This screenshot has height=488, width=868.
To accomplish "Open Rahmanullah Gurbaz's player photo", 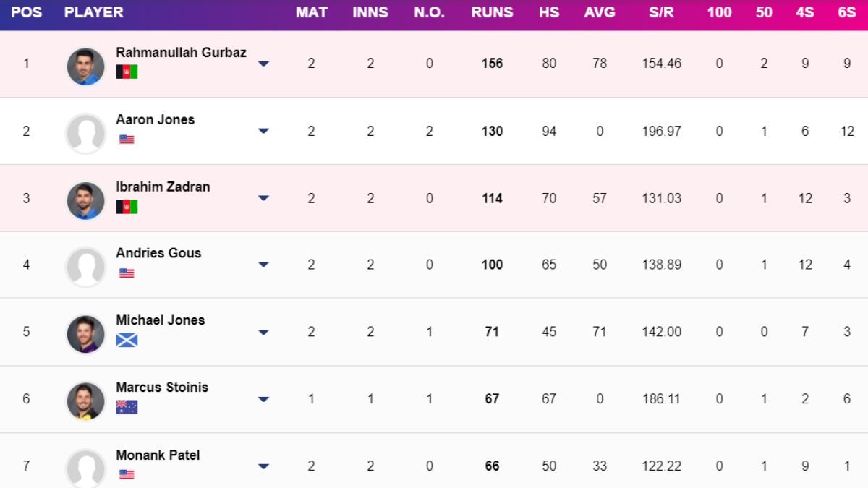I will click(86, 67).
